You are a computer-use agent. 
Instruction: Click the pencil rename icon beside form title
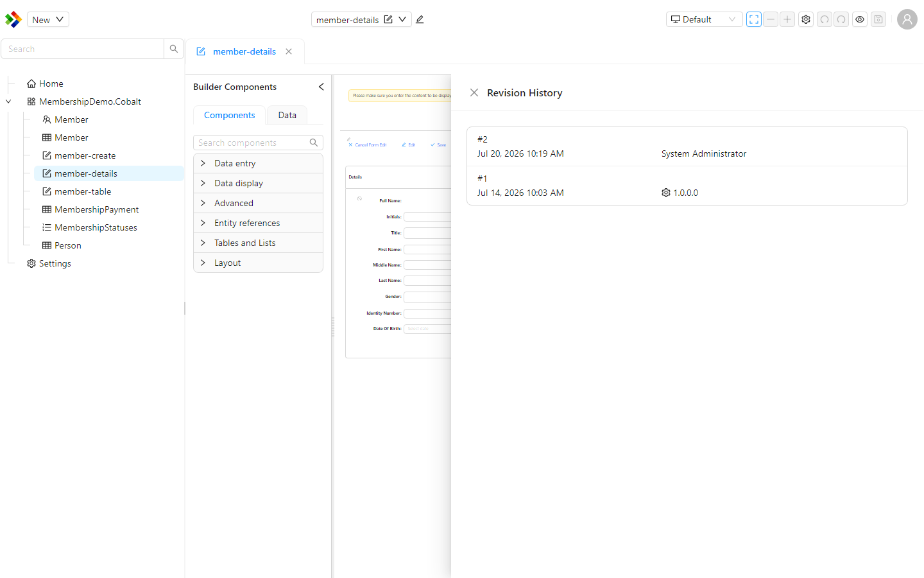420,19
